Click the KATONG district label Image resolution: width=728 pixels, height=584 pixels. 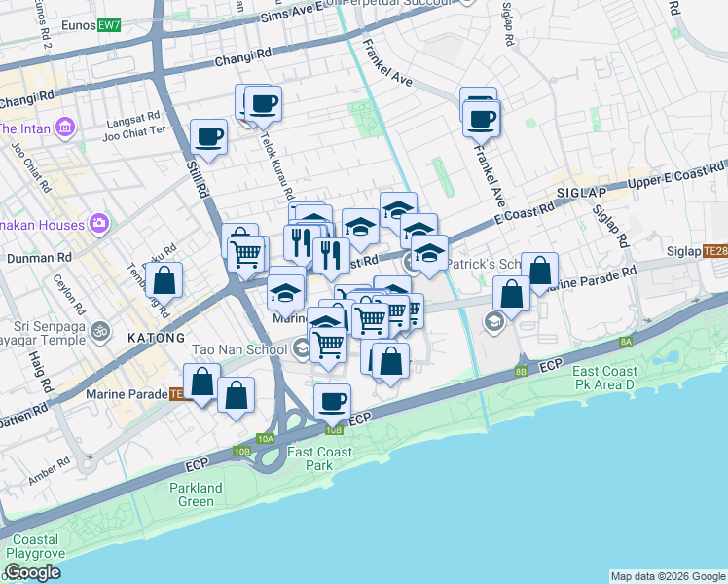157,338
